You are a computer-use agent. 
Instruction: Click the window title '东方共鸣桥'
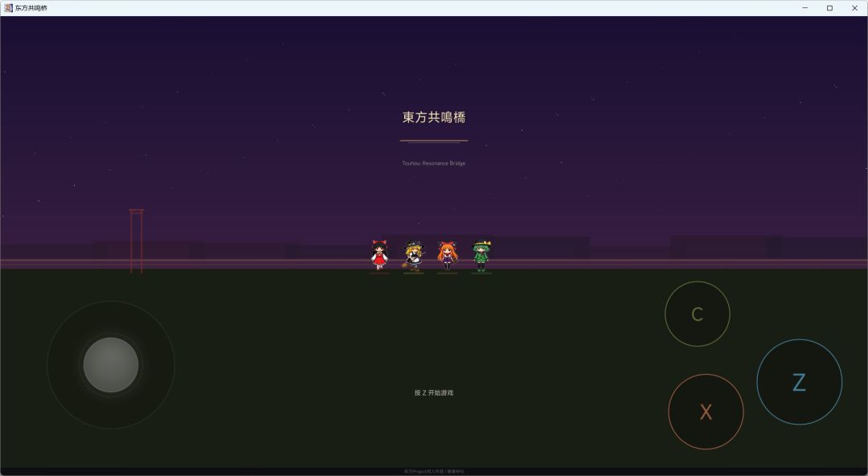pyautogui.click(x=31, y=8)
